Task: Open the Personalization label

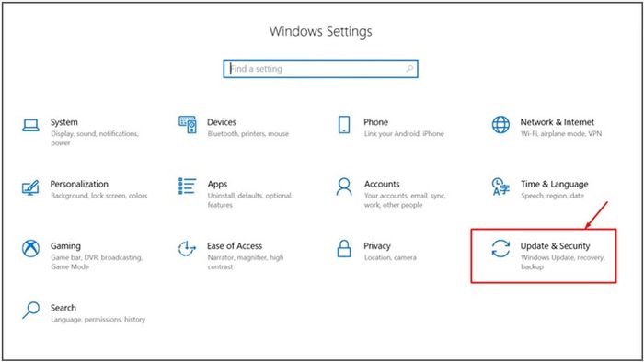Action: click(79, 184)
